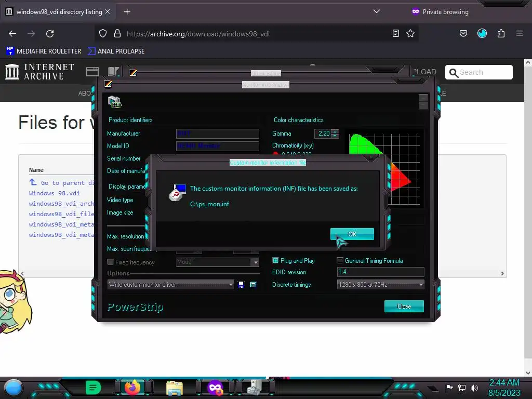Click the tracking protection shield icon
This screenshot has width=532, height=399.
coord(103,34)
